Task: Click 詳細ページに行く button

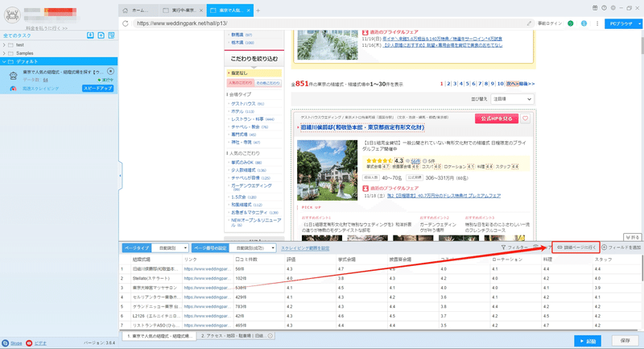Action: [576, 247]
